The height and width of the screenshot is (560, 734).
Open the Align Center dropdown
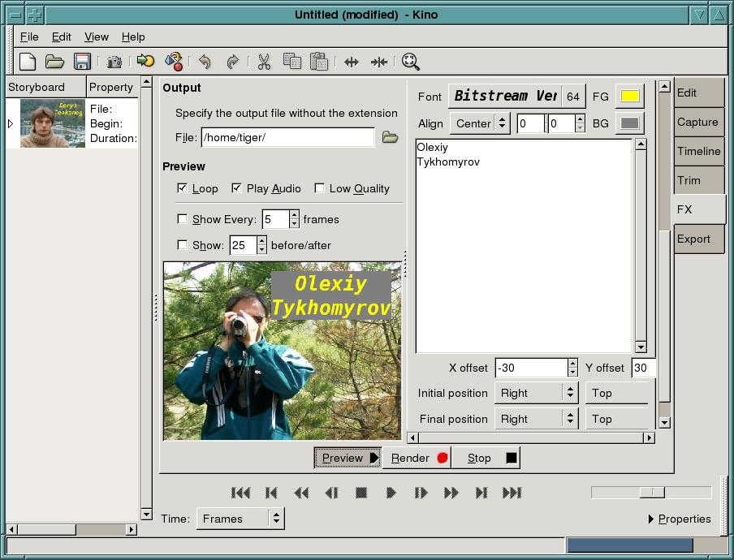[x=479, y=123]
